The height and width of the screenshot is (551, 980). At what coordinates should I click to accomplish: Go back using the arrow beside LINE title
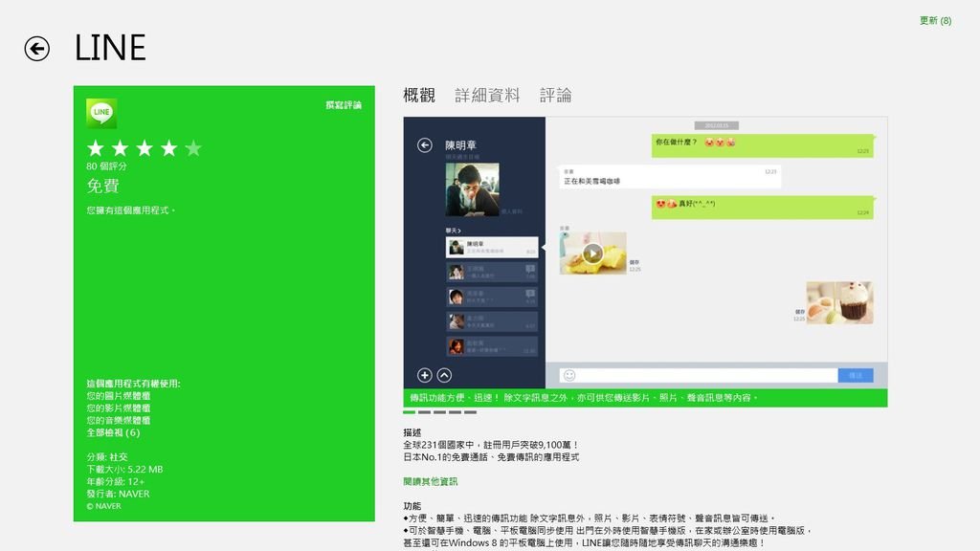point(37,49)
